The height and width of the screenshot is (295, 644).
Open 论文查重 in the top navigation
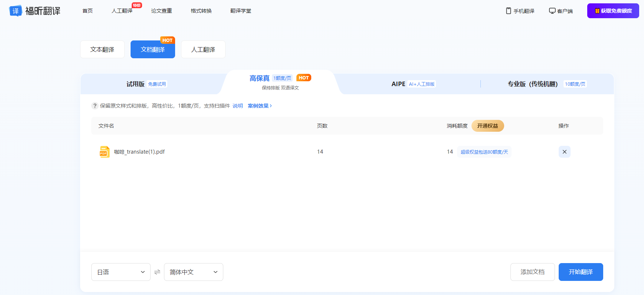coord(161,11)
